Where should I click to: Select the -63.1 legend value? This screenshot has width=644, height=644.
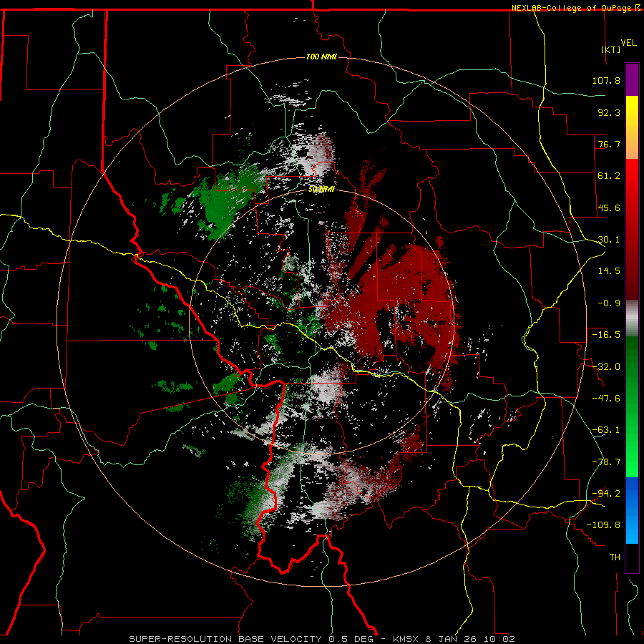pos(606,430)
